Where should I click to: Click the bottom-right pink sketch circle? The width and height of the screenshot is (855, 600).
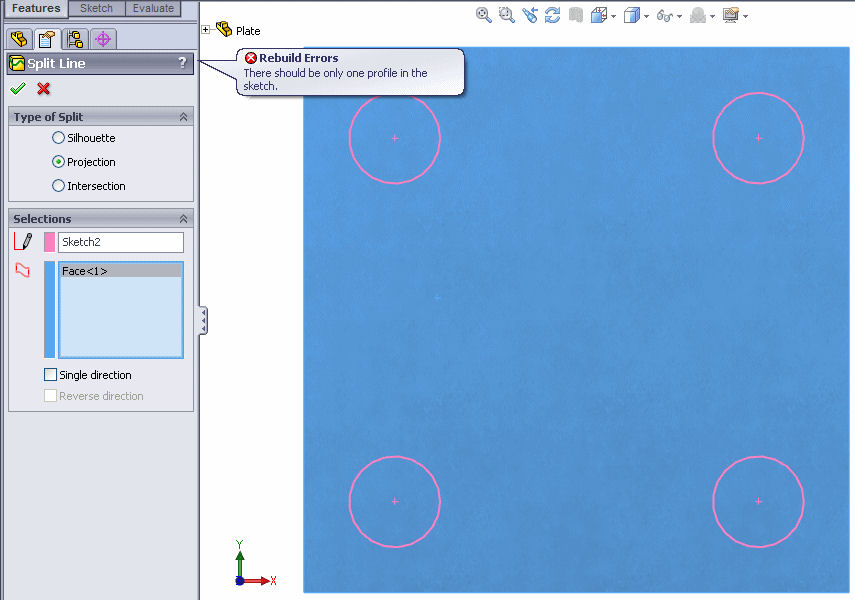click(758, 501)
